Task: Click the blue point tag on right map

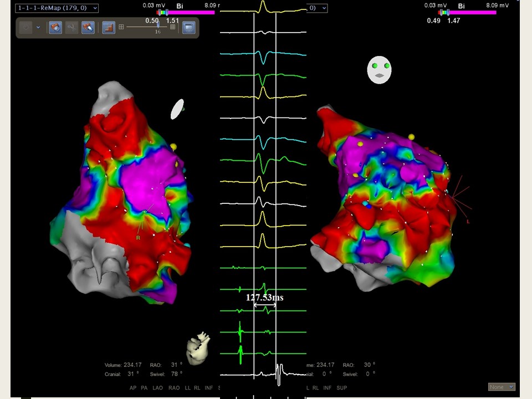Action: (369, 206)
